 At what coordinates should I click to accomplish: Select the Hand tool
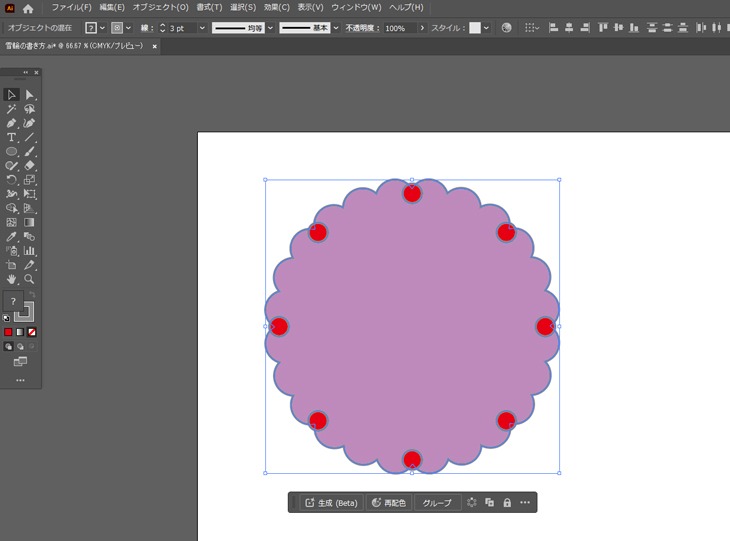(x=12, y=280)
